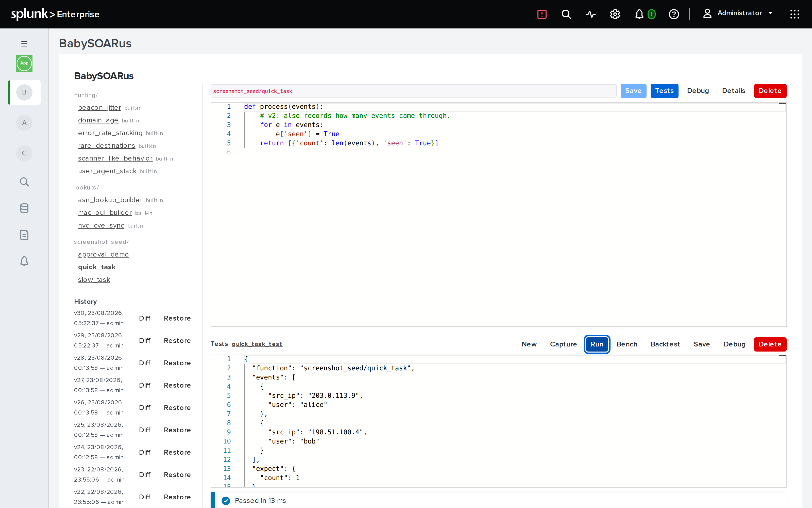Image resolution: width=812 pixels, height=508 pixels.
Task: Open the sidebar database icon
Action: tap(24, 208)
